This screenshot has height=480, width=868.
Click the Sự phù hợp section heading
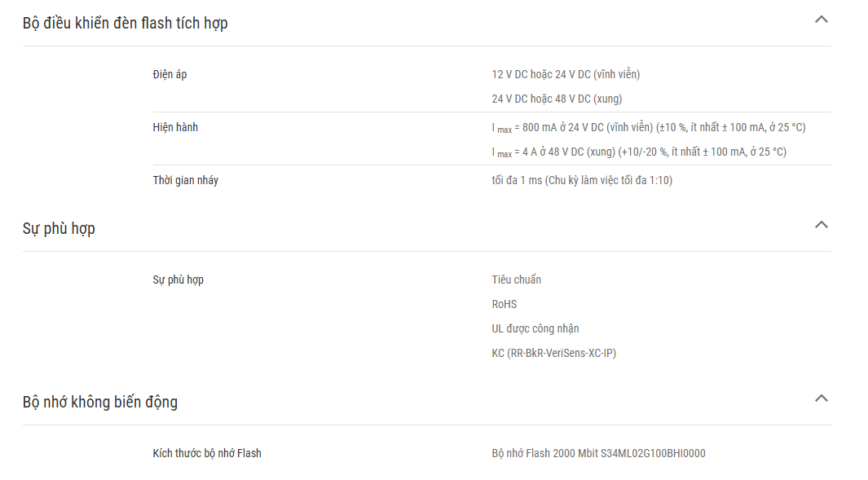(x=59, y=229)
